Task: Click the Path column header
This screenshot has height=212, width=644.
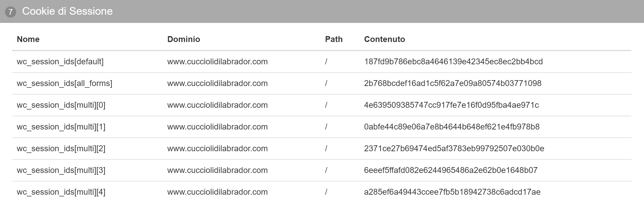Action: 334,39
